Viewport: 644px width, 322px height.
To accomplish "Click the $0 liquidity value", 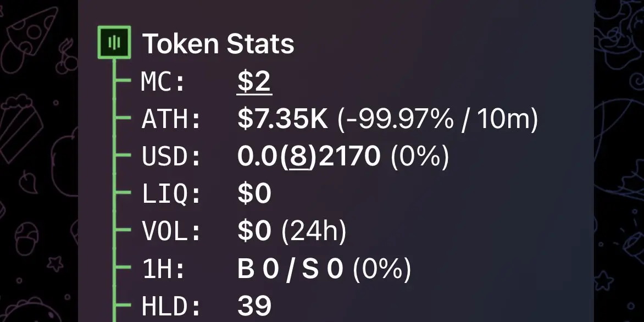I will (x=254, y=194).
